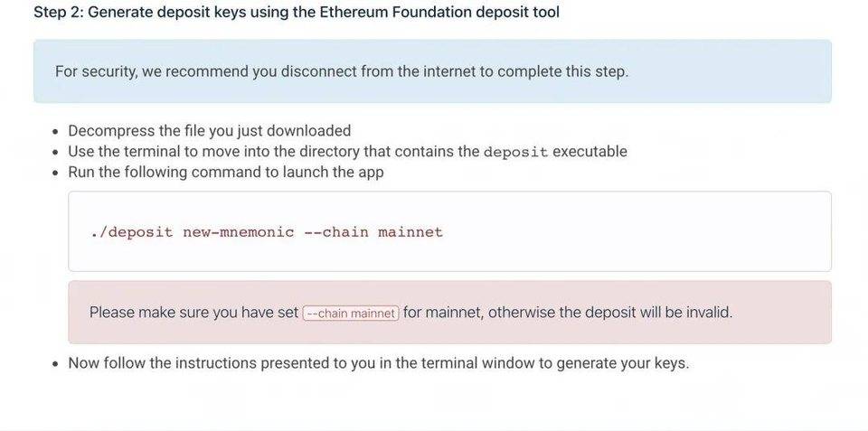This screenshot has height=431, width=868.
Task: Click "Please make sure you have set" text
Action: point(193,313)
